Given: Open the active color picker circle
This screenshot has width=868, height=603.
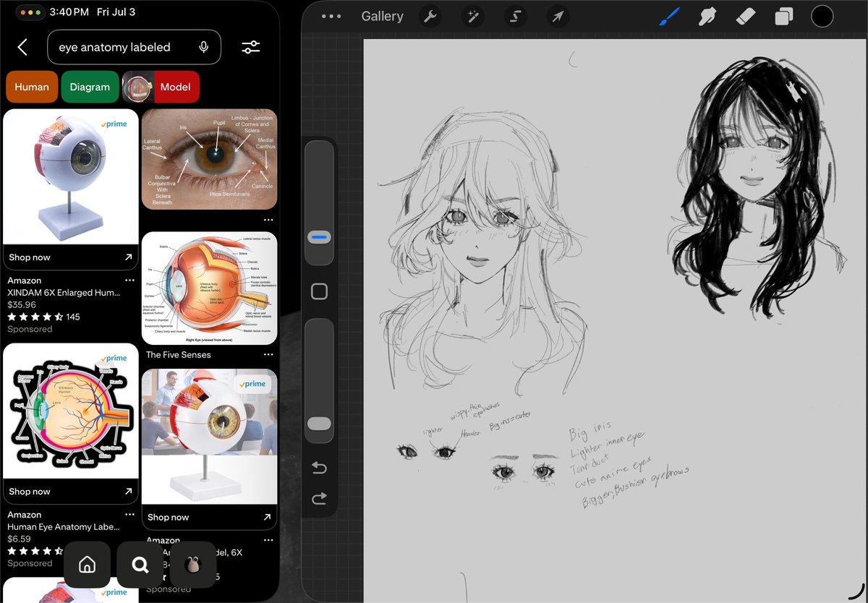Looking at the screenshot, I should point(822,16).
